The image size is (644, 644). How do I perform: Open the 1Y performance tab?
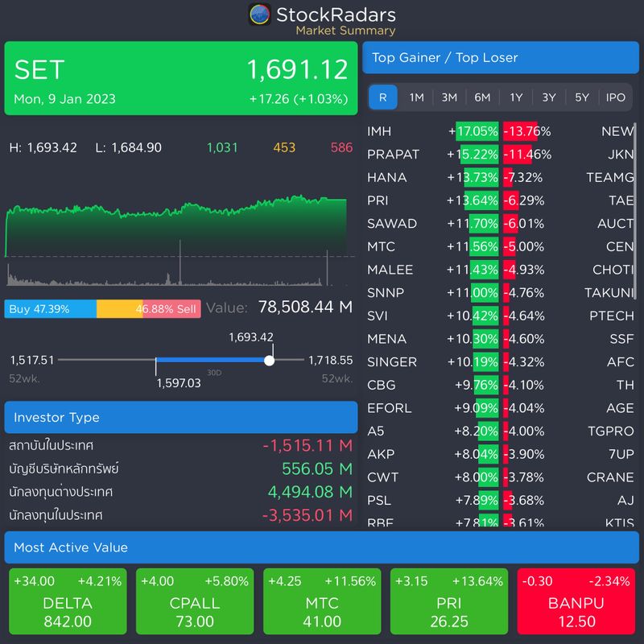coord(515,97)
